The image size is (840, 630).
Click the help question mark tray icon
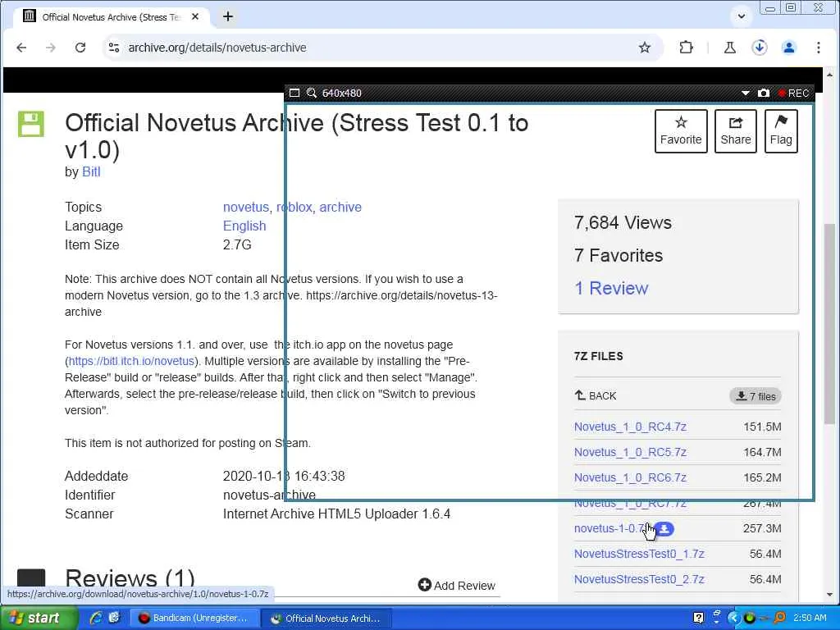coord(698,619)
